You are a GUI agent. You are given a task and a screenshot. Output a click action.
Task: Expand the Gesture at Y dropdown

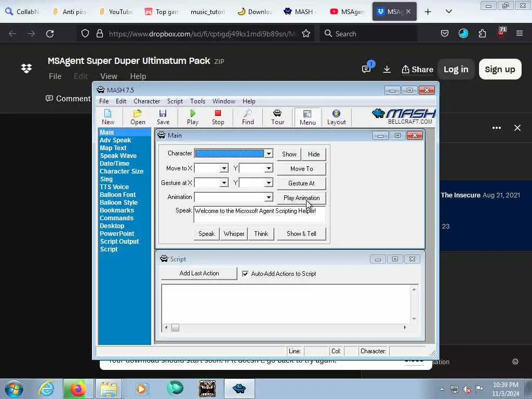coord(269,183)
